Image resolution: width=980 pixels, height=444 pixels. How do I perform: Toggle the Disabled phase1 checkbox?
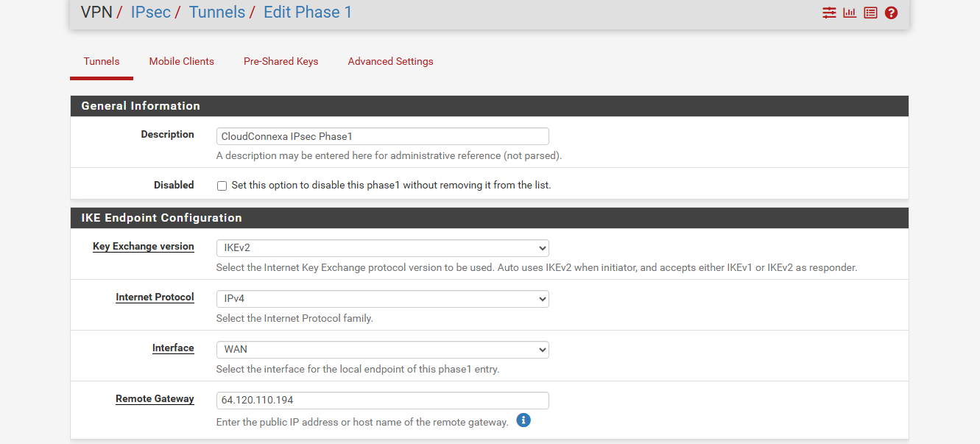pos(222,186)
